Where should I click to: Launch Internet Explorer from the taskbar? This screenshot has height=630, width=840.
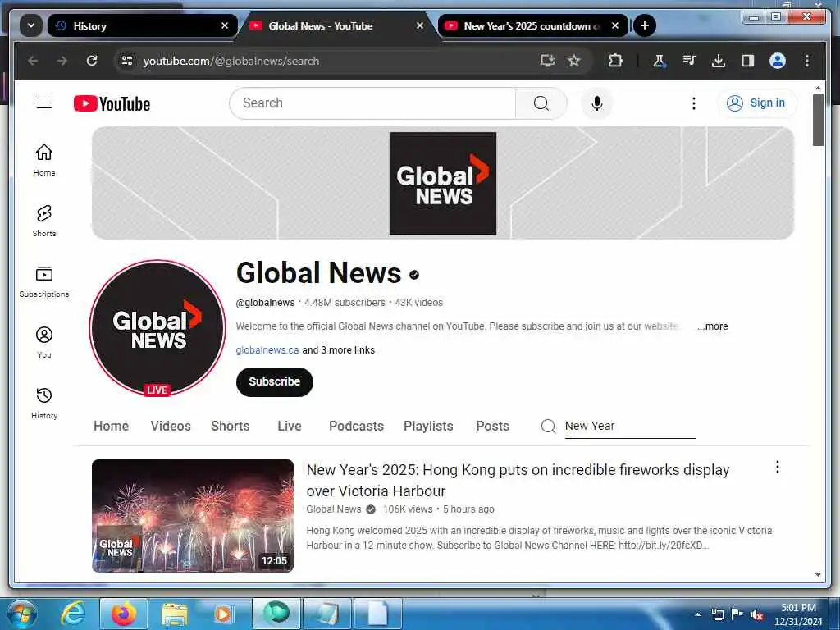coord(72,614)
